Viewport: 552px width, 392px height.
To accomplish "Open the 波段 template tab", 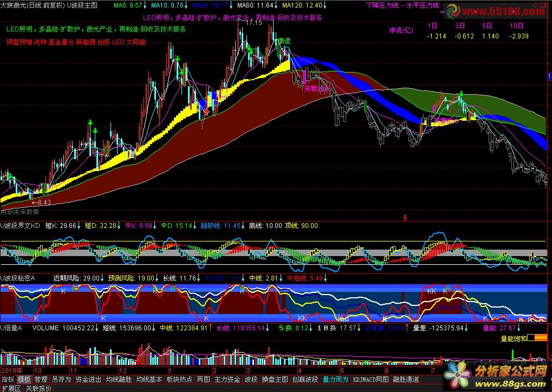I will [251, 380].
